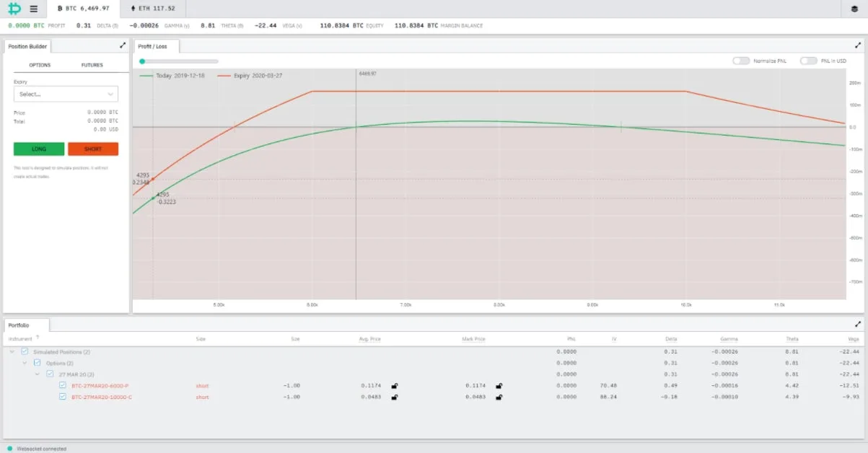868x453 pixels.
Task: Click the 6469.97 price marker line label
Action: [x=367, y=74]
